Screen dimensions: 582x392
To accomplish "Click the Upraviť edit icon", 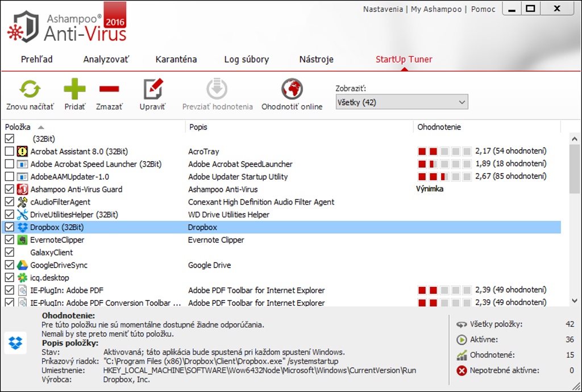I will [152, 89].
